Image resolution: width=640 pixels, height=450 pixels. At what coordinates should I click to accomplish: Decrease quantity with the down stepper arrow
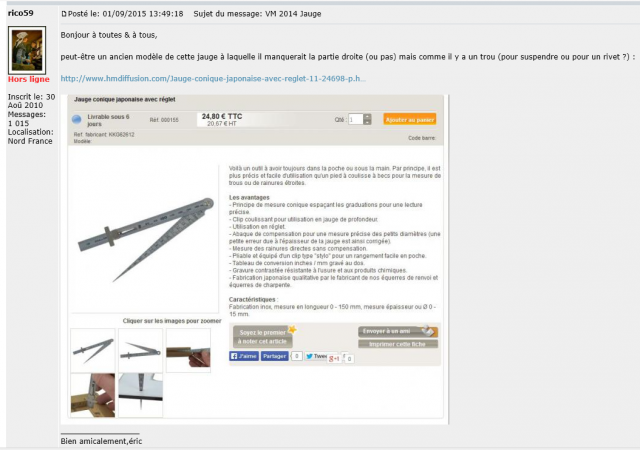[367, 122]
